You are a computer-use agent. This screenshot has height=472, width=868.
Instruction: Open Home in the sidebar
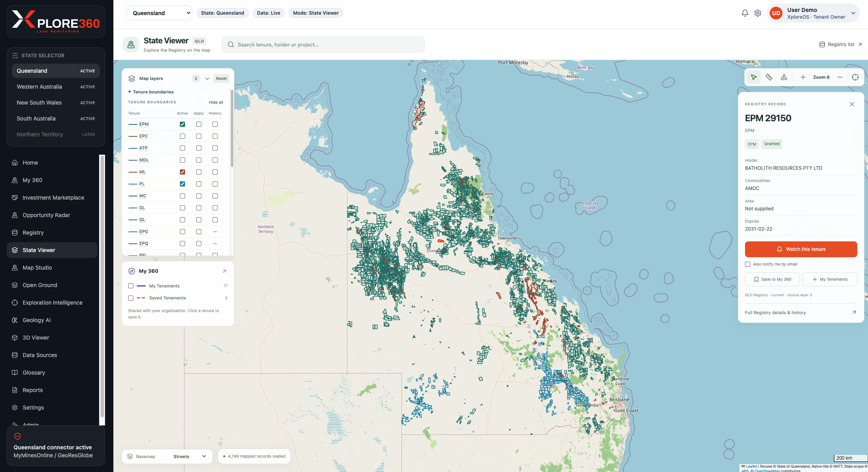point(52,163)
